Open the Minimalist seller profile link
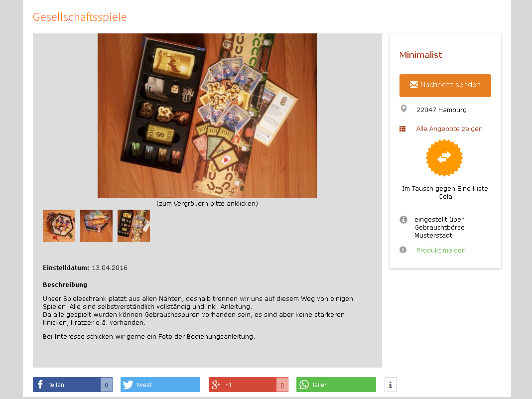The width and height of the screenshot is (532, 399). point(420,55)
